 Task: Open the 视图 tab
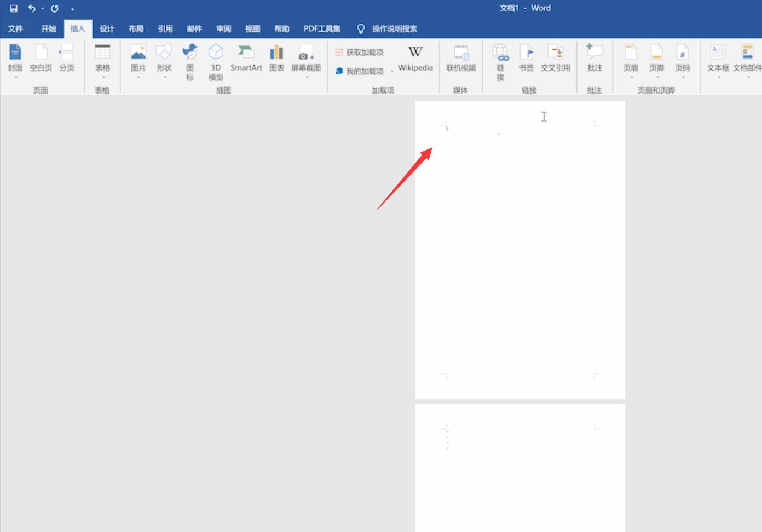pyautogui.click(x=252, y=28)
